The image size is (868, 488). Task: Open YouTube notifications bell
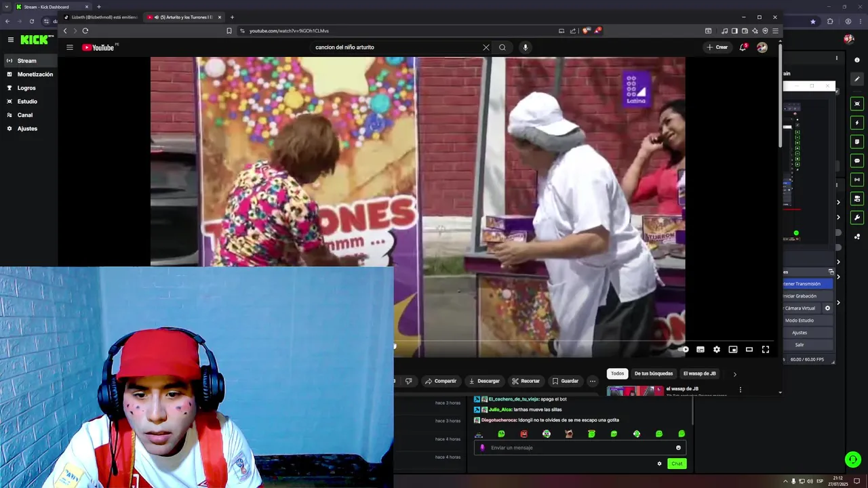coord(743,47)
